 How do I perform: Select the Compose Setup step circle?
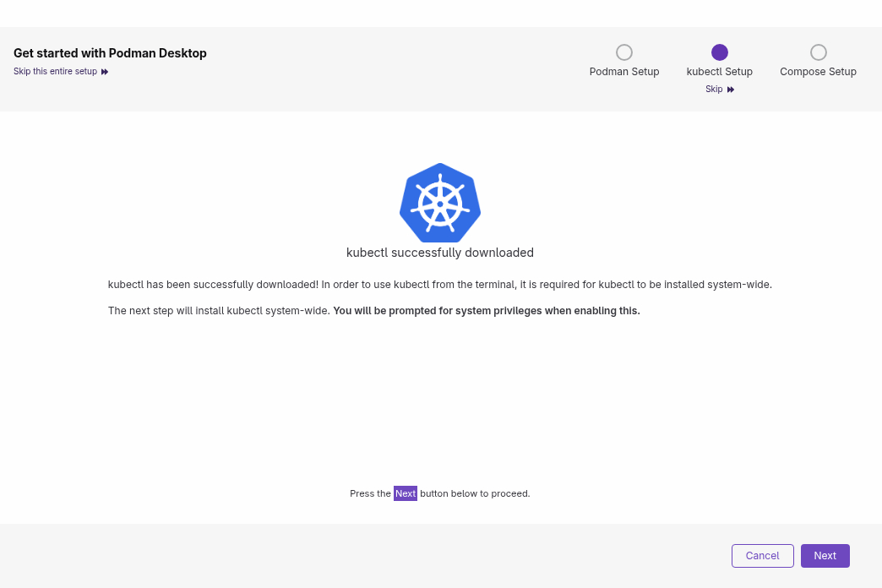click(x=818, y=52)
